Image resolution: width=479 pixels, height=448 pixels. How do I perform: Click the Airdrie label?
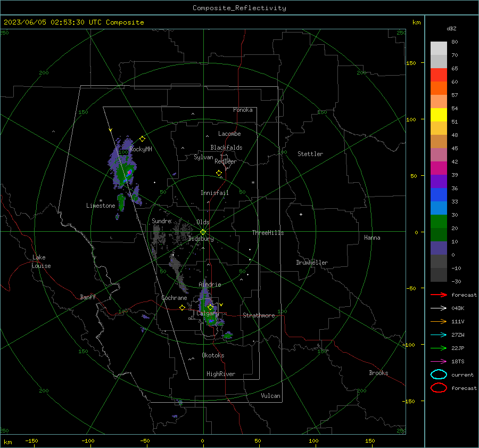210,284
